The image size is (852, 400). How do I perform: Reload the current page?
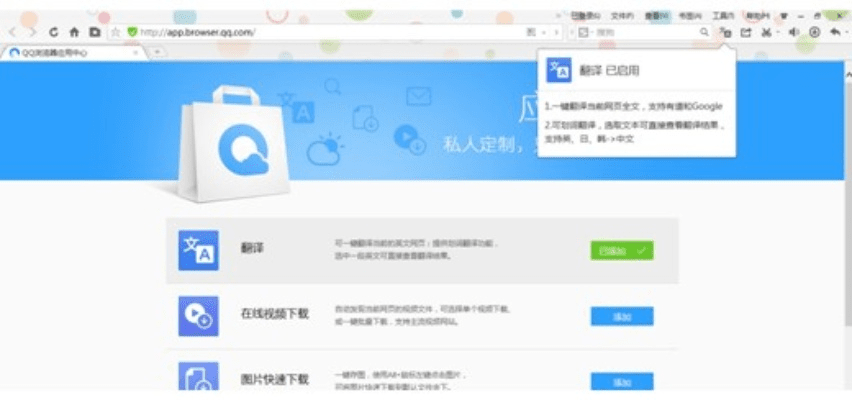[x=53, y=33]
